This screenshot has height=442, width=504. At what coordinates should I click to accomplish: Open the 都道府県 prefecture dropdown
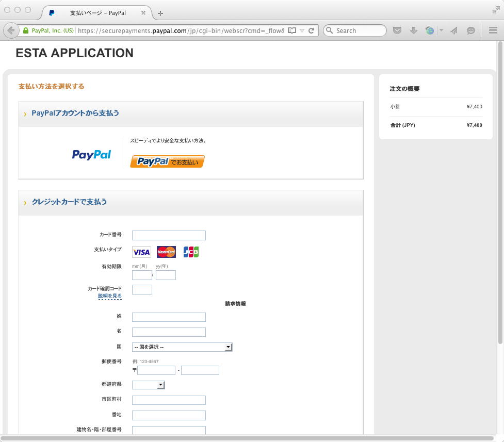pos(148,385)
